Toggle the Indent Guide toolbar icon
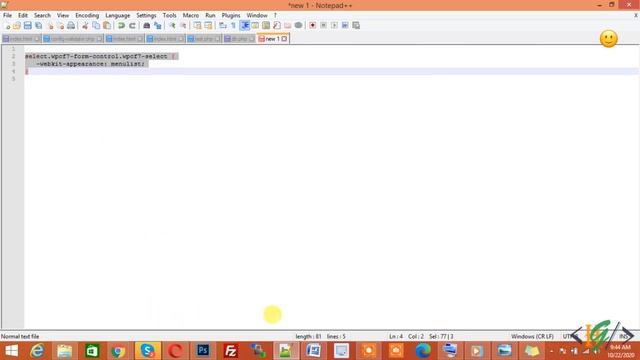 244,26
